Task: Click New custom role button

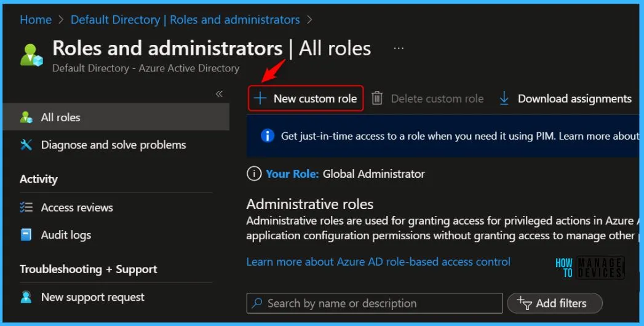Action: pos(306,98)
